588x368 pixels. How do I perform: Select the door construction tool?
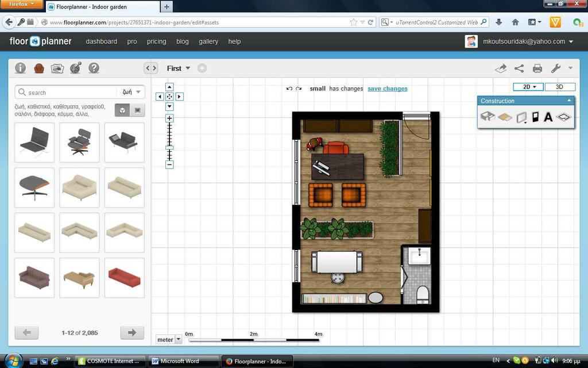[536, 117]
